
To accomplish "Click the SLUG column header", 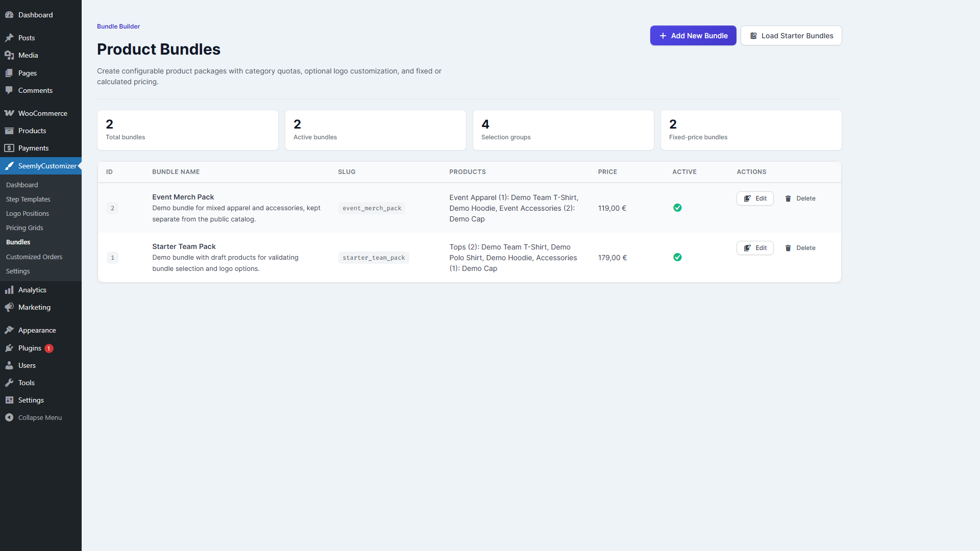I will tap(347, 172).
